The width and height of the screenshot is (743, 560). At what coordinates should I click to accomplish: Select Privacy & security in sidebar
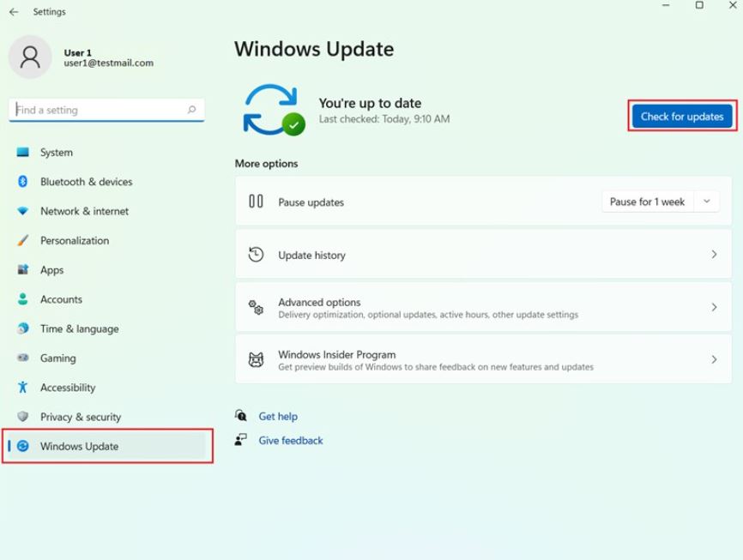[x=81, y=417]
